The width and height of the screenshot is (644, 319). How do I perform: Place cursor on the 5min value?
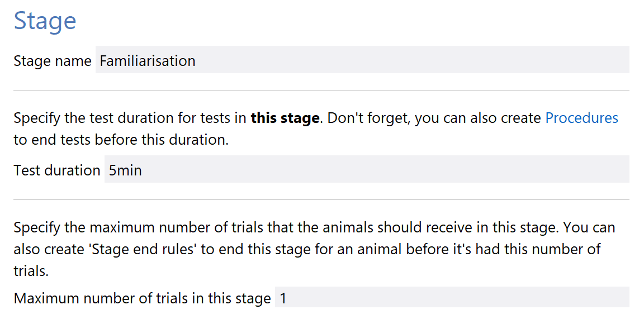pyautogui.click(x=125, y=170)
